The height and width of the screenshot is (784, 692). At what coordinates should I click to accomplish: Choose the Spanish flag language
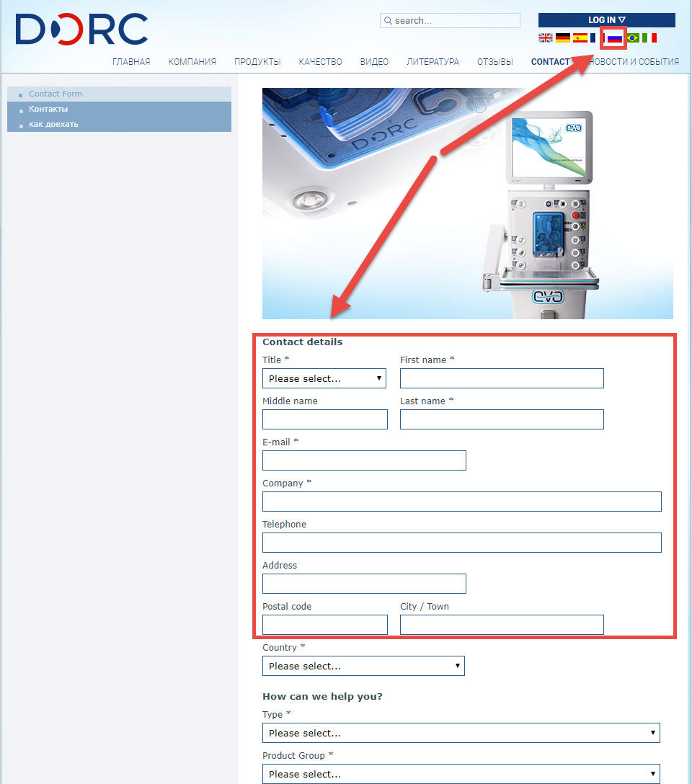580,38
